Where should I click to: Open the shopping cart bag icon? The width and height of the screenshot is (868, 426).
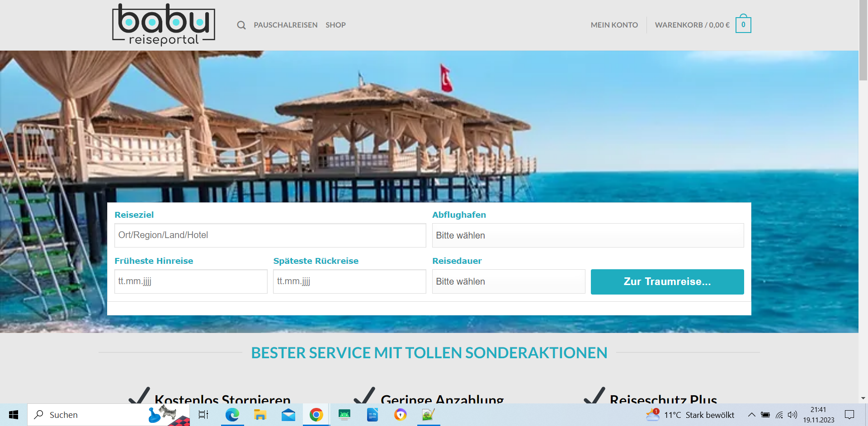point(743,25)
